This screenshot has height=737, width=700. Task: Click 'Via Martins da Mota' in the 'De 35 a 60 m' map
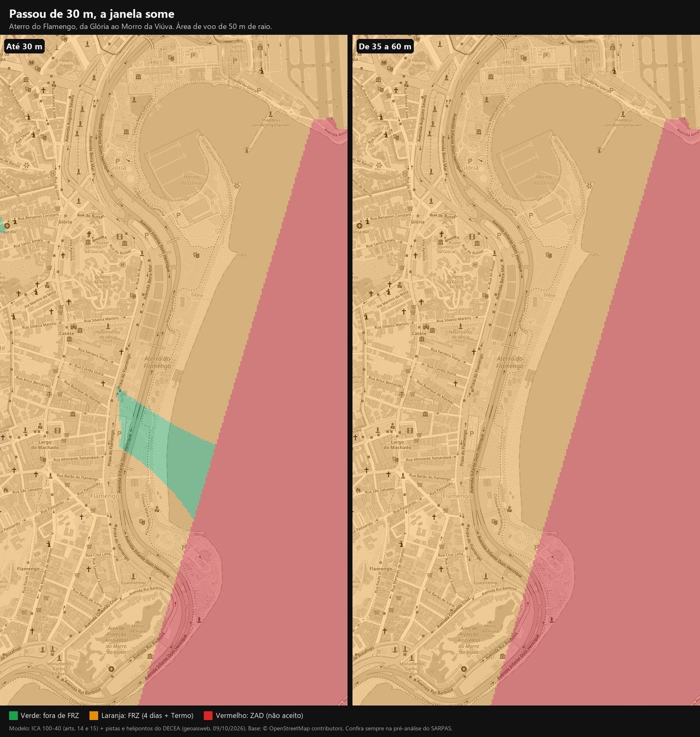pyautogui.click(x=392, y=299)
